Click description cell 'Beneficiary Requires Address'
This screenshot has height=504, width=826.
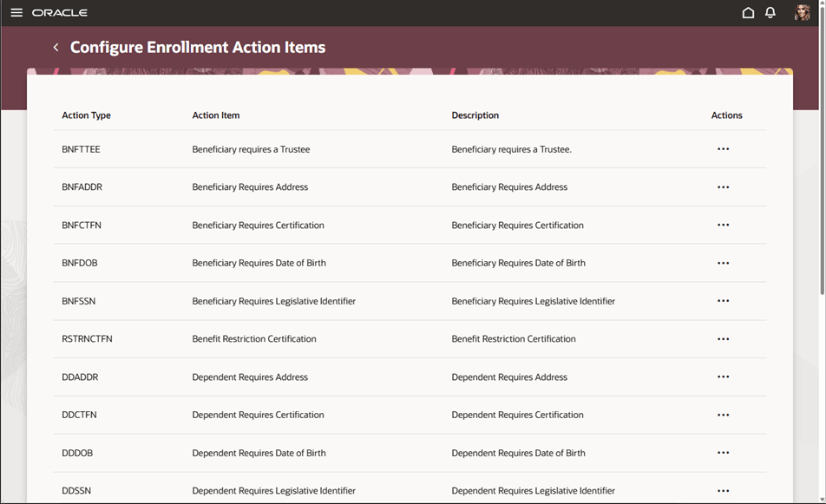509,187
